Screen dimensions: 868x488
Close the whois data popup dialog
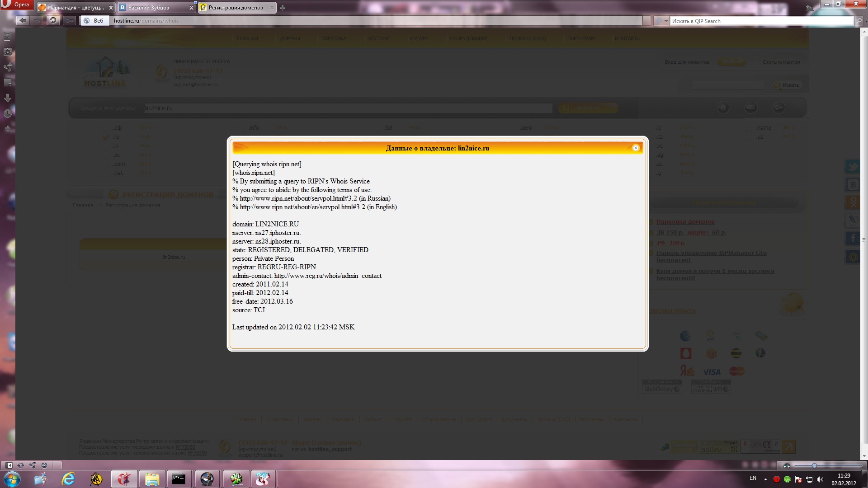(x=636, y=148)
